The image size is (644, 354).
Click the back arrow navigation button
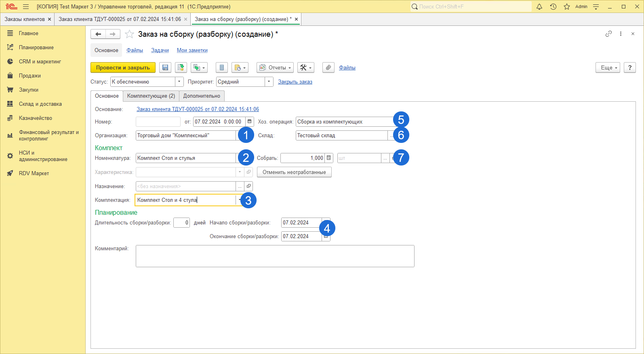98,34
